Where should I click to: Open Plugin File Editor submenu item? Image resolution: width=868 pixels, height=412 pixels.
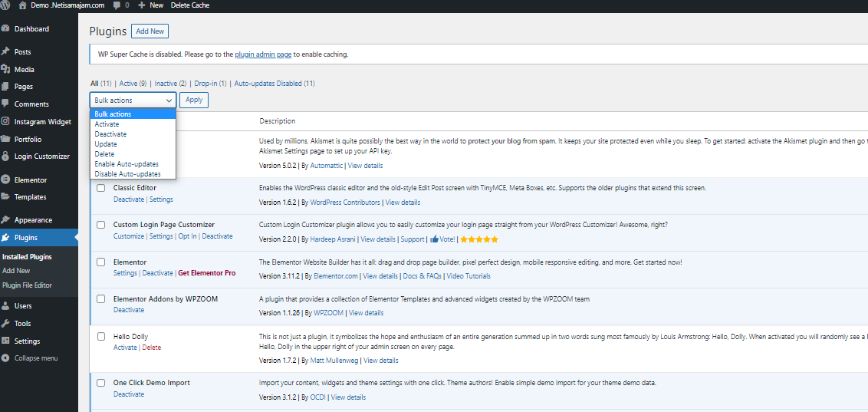(27, 285)
